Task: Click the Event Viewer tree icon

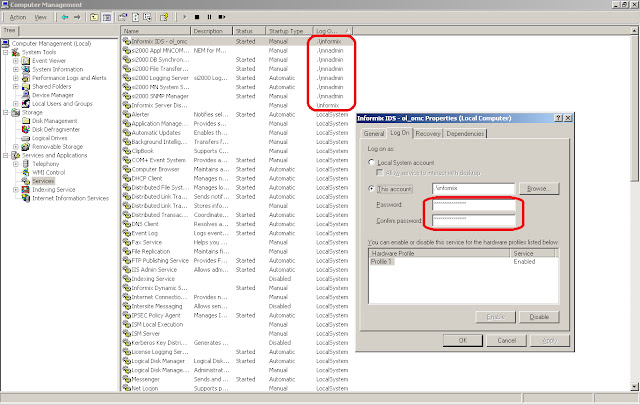Action: [x=26, y=60]
